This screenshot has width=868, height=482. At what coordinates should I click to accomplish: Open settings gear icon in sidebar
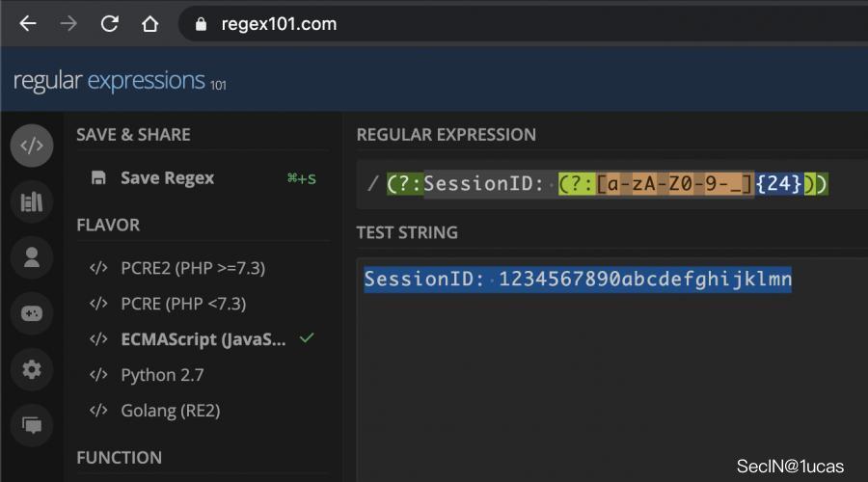(32, 369)
